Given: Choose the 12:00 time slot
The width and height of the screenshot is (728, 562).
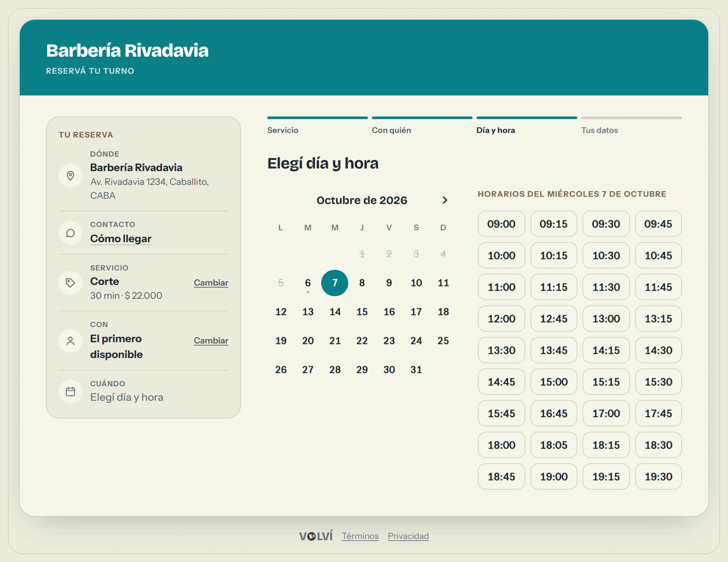Looking at the screenshot, I should tap(501, 319).
